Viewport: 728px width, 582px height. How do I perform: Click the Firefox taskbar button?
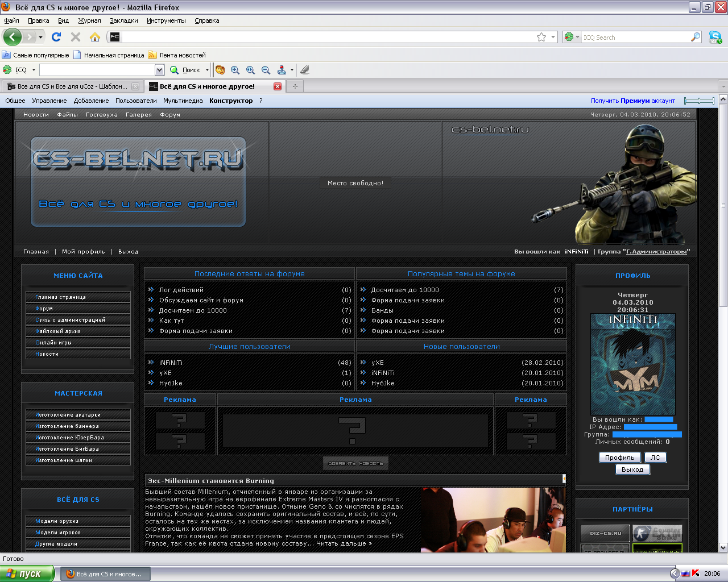point(105,573)
